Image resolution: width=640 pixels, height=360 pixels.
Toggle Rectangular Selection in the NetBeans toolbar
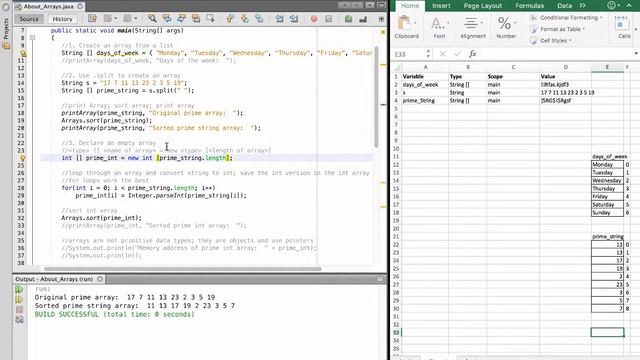211,19
